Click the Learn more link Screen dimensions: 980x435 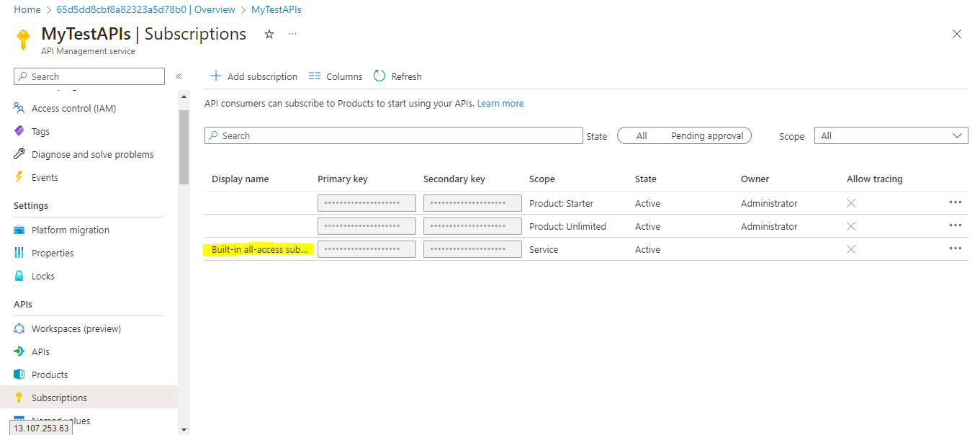coord(500,103)
